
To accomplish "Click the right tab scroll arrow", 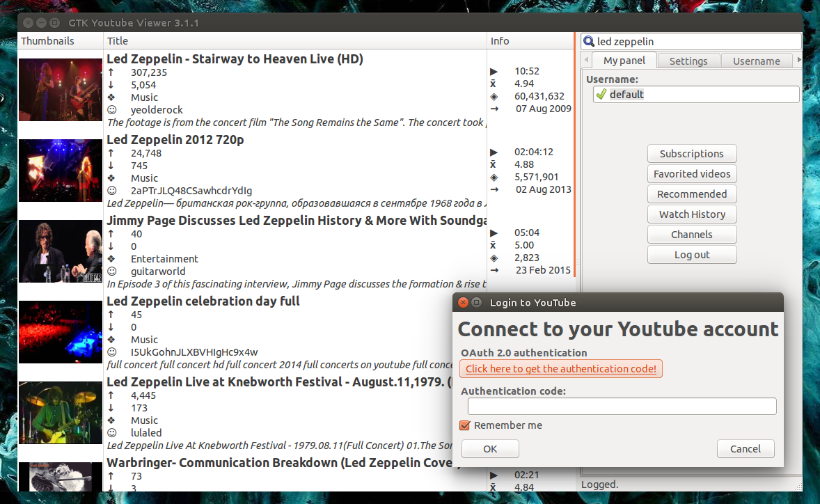I will pyautogui.click(x=798, y=60).
